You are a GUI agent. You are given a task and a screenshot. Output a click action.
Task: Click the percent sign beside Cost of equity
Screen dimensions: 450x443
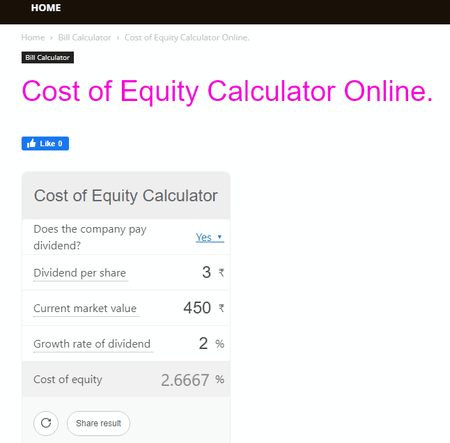pos(220,379)
